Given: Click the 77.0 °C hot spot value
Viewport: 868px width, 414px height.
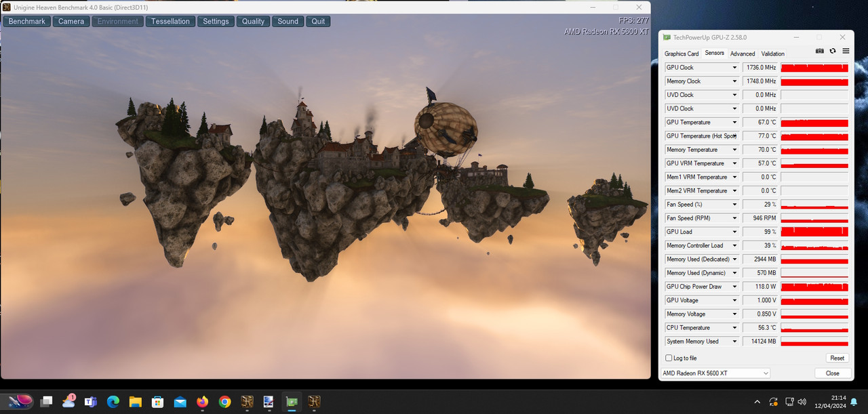Looking at the screenshot, I should click(760, 136).
